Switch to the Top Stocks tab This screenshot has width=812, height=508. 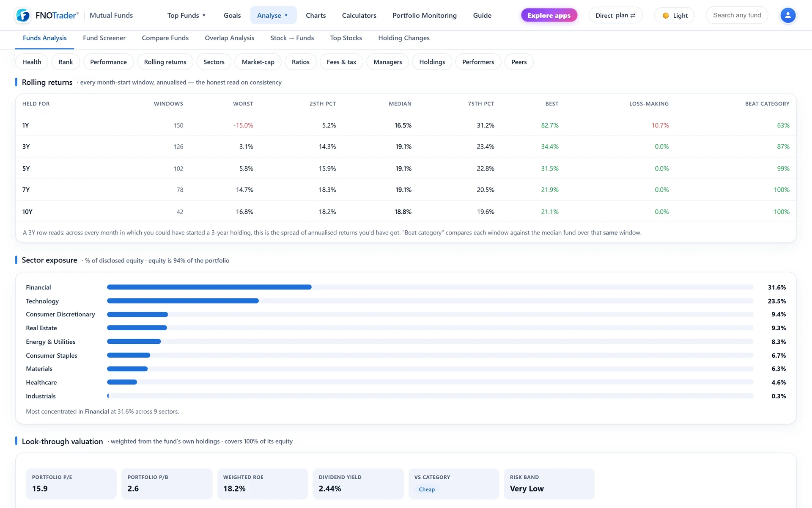pos(346,38)
